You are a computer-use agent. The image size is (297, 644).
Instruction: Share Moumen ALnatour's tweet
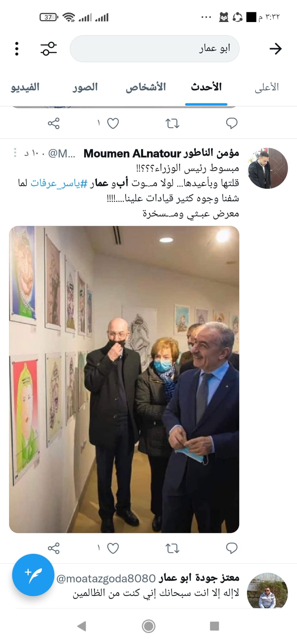click(53, 548)
